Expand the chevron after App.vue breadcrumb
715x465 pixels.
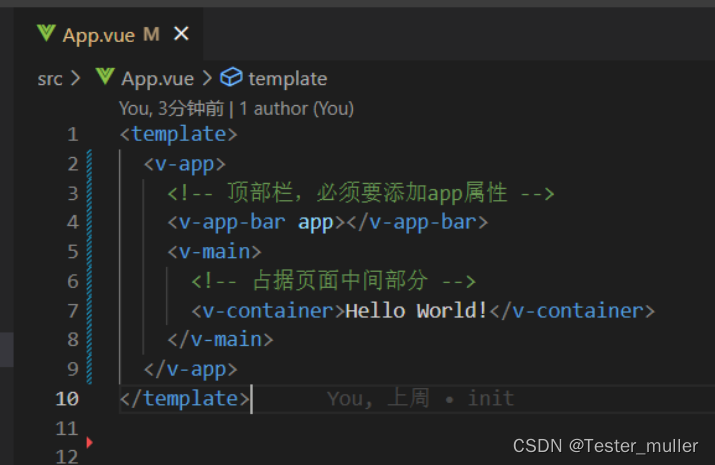click(207, 78)
